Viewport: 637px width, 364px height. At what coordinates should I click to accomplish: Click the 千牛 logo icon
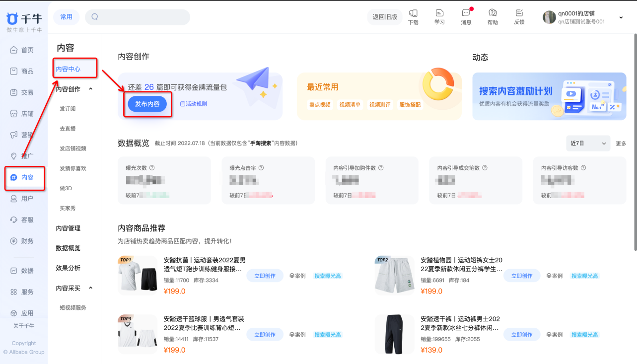click(x=12, y=18)
